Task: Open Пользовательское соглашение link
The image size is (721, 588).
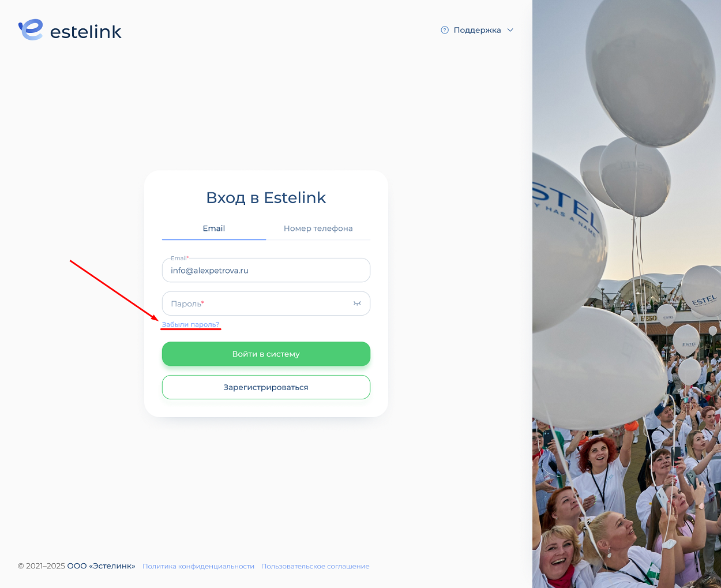Action: click(x=316, y=567)
